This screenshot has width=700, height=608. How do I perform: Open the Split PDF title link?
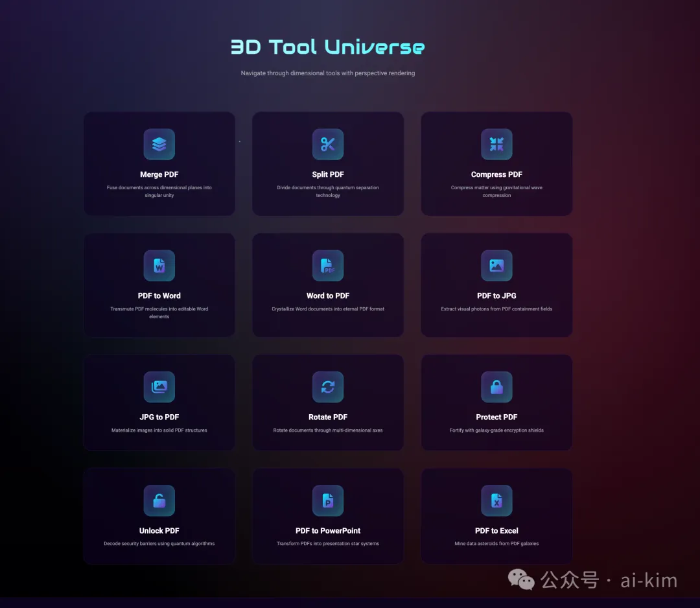(328, 174)
